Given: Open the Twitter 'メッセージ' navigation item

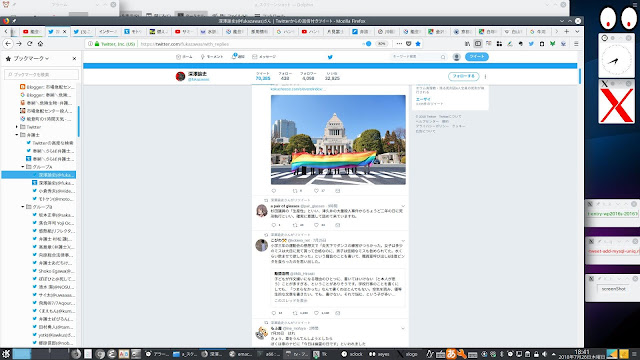Looking at the screenshot, I should click(264, 57).
